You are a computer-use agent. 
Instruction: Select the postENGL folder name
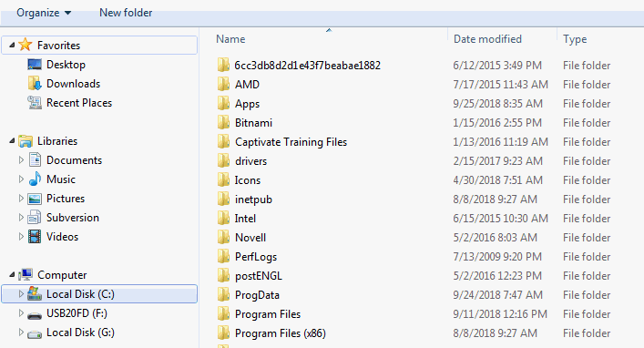coord(259,276)
